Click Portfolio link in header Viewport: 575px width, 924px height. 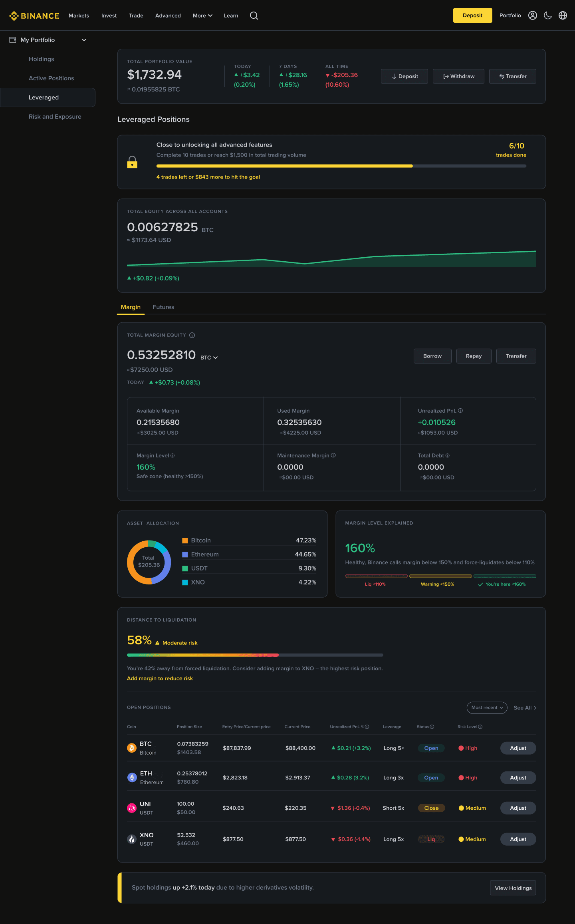[x=510, y=16]
